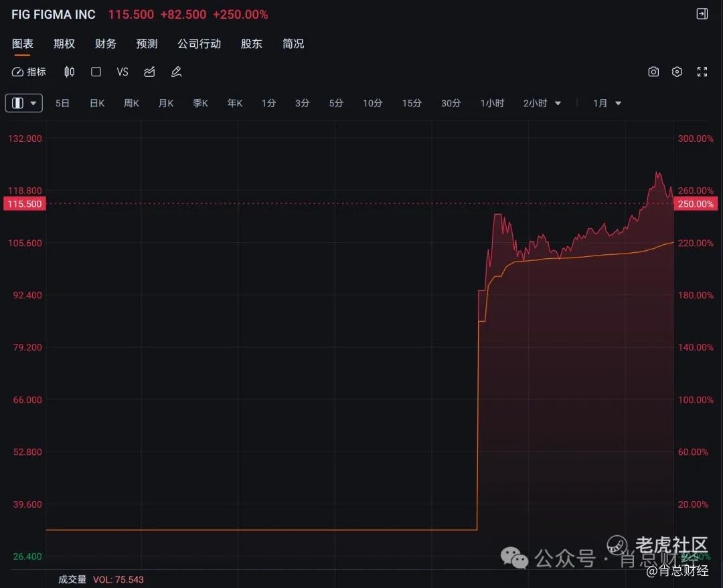This screenshot has width=723, height=588.
Task: Choose the 30分 interval
Action: click(x=451, y=103)
